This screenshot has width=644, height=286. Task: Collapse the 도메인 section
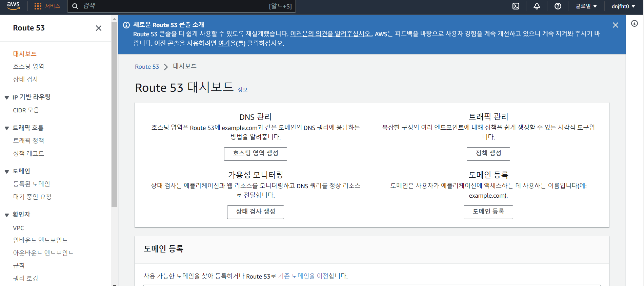point(7,172)
